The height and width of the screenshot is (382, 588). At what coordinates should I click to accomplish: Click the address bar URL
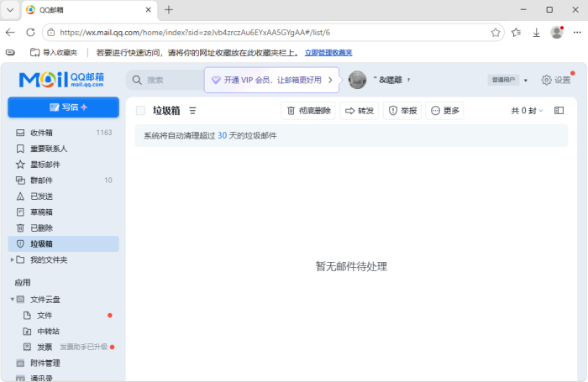tap(195, 33)
